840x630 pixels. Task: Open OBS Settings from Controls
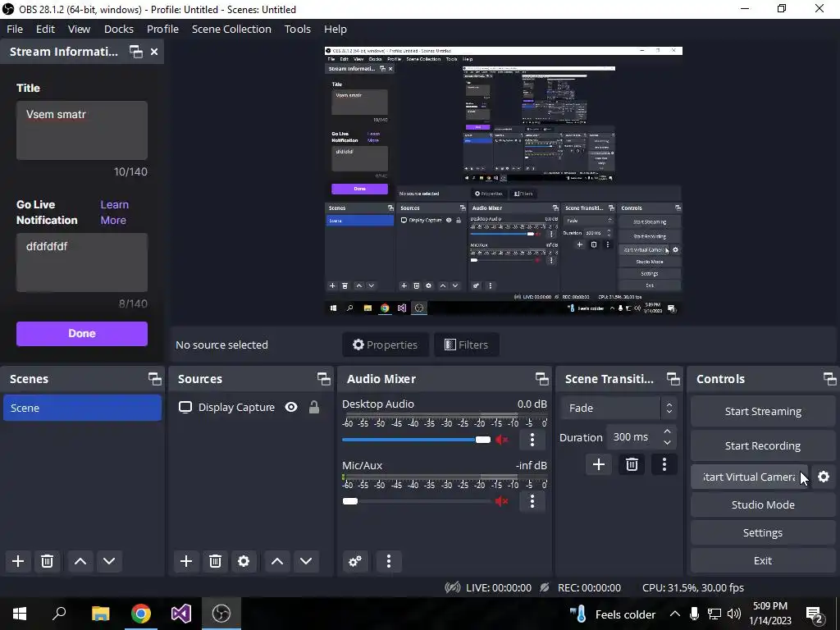pyautogui.click(x=763, y=532)
